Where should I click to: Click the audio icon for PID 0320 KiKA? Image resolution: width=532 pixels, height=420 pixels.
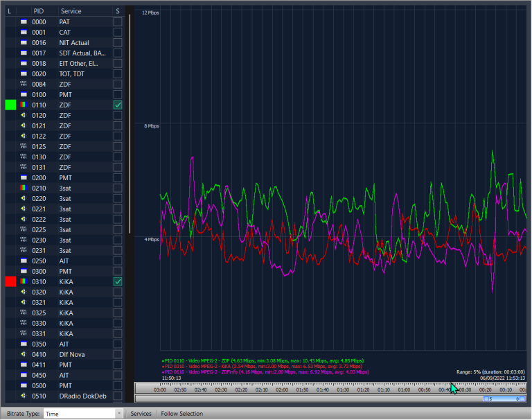point(24,292)
